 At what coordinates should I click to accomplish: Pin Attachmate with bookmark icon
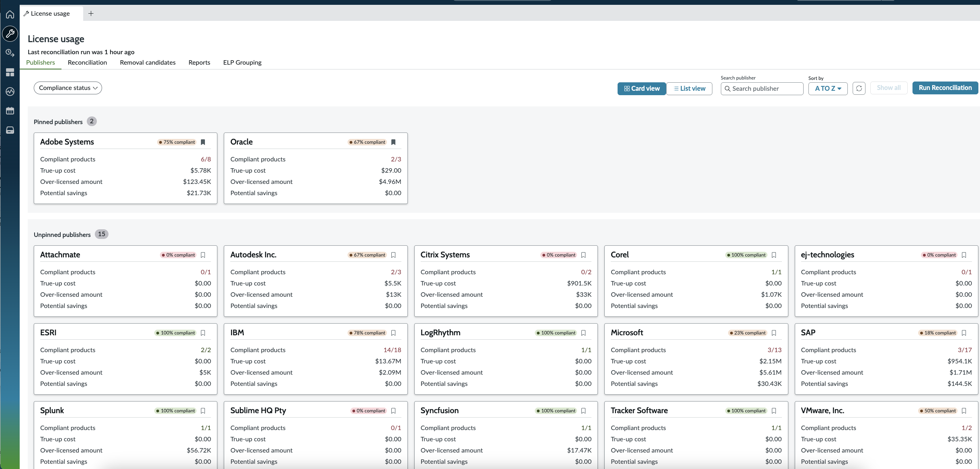pos(203,255)
